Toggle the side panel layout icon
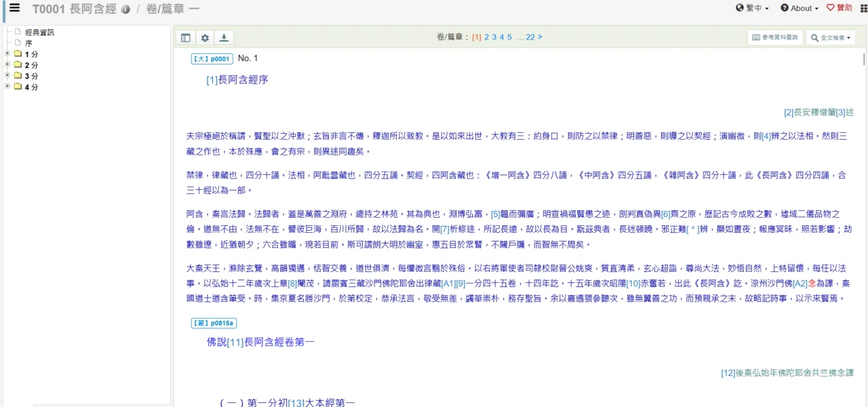The image size is (868, 407). pos(185,37)
